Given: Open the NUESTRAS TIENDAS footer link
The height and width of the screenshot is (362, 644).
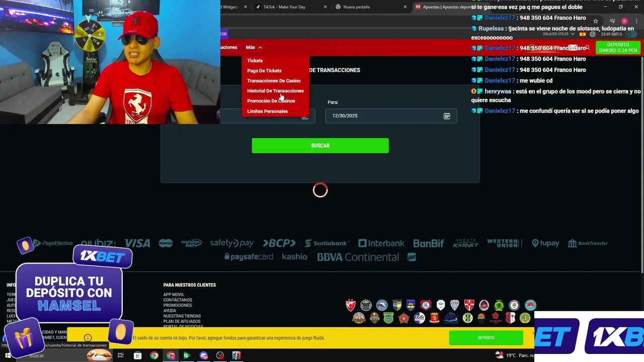Looking at the screenshot, I should [x=182, y=316].
